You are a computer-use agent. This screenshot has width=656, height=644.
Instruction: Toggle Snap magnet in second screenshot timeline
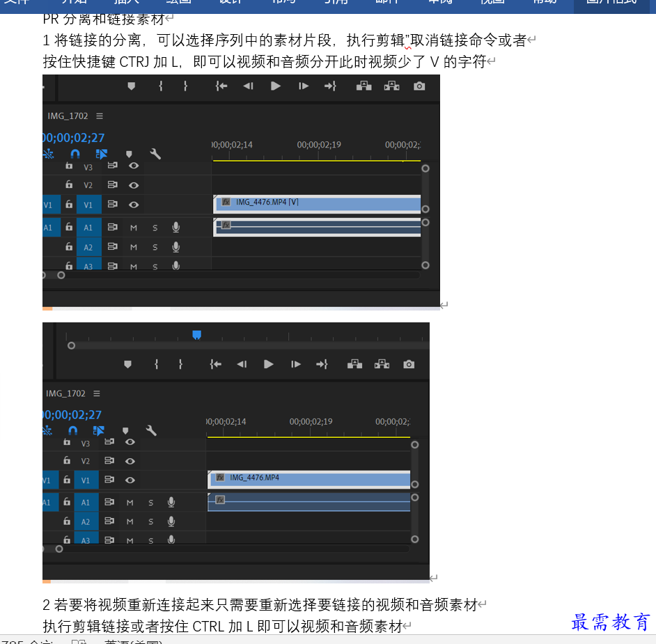point(73,430)
